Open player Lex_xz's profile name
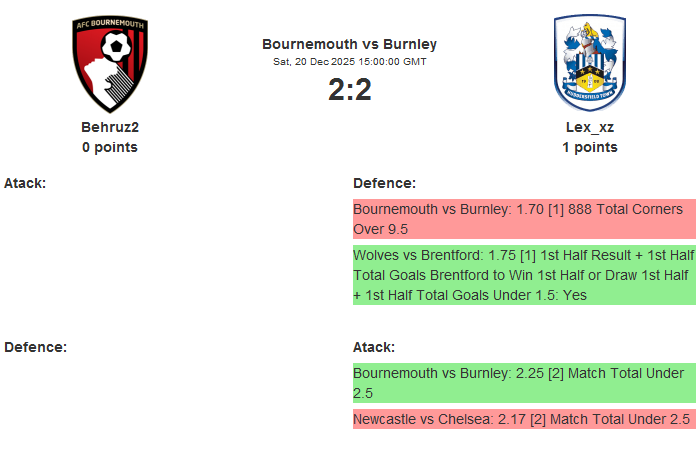 [590, 127]
